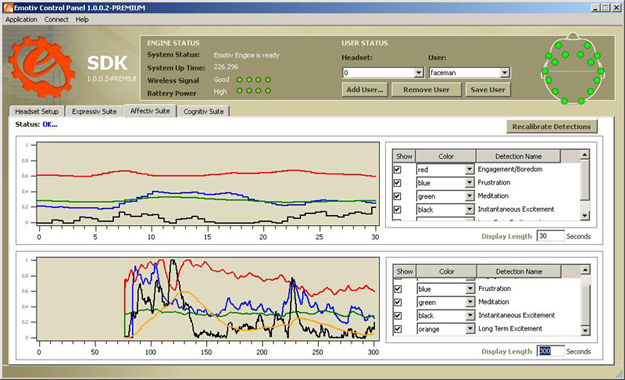Screen dimensions: 625x380
Task: Click the Add User button
Action: pyautogui.click(x=365, y=90)
